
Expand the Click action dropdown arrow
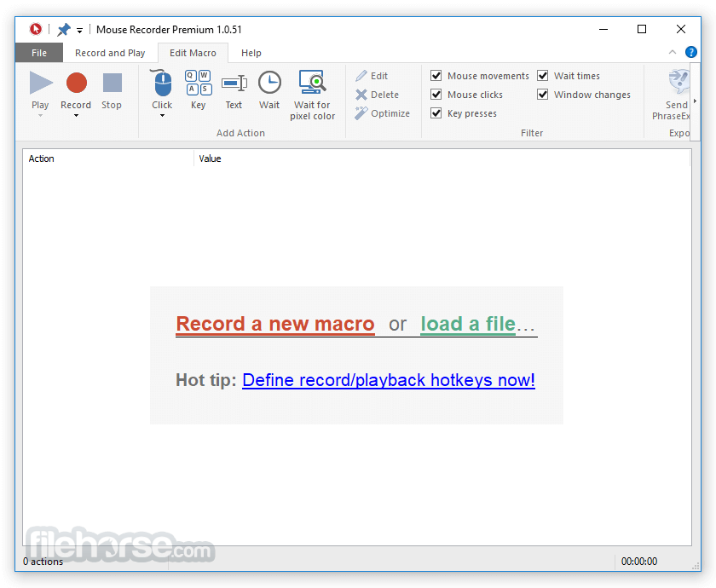pos(162,116)
